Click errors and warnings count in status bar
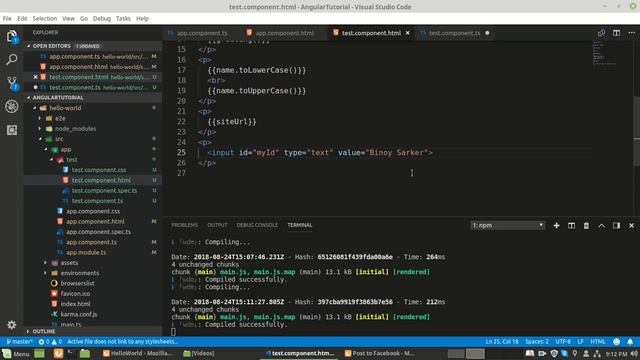640x360 pixels. pyautogui.click(x=50, y=342)
